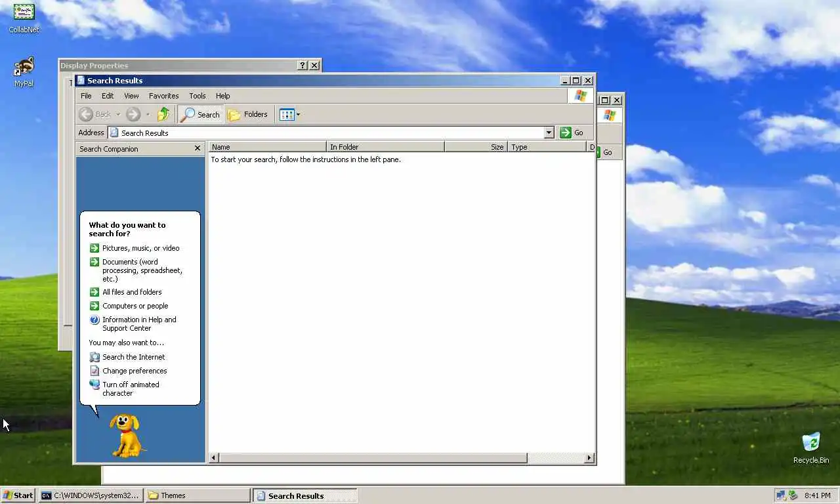Search for Pictures, music, or video
Image resolution: width=840 pixels, height=504 pixels.
coord(140,248)
